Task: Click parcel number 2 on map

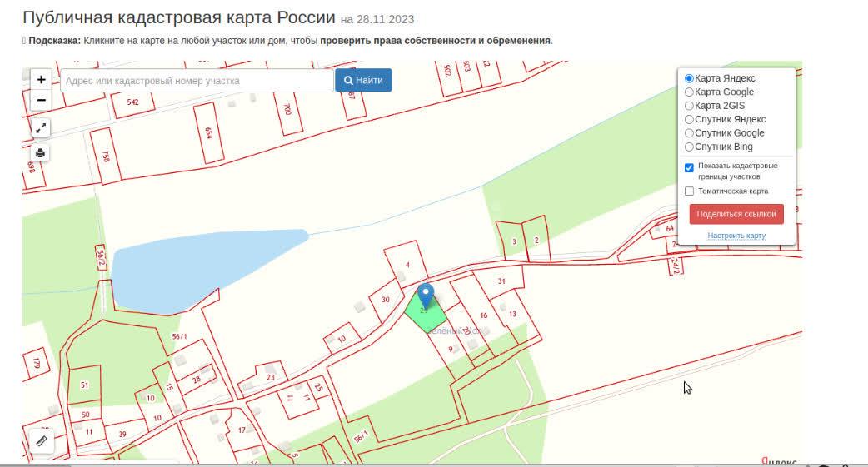Action: [x=536, y=240]
